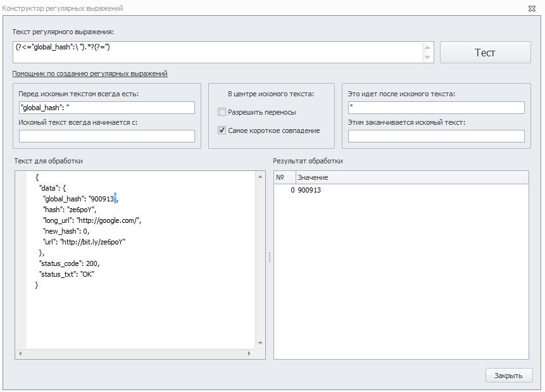This screenshot has width=545, height=392.
Task: Close the regex constructor window with X
Action: point(532,8)
